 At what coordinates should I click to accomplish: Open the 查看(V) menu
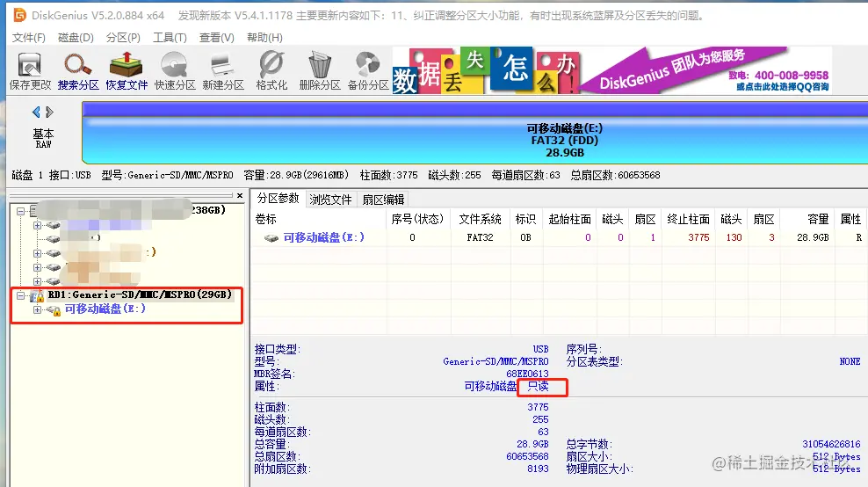[x=216, y=37]
